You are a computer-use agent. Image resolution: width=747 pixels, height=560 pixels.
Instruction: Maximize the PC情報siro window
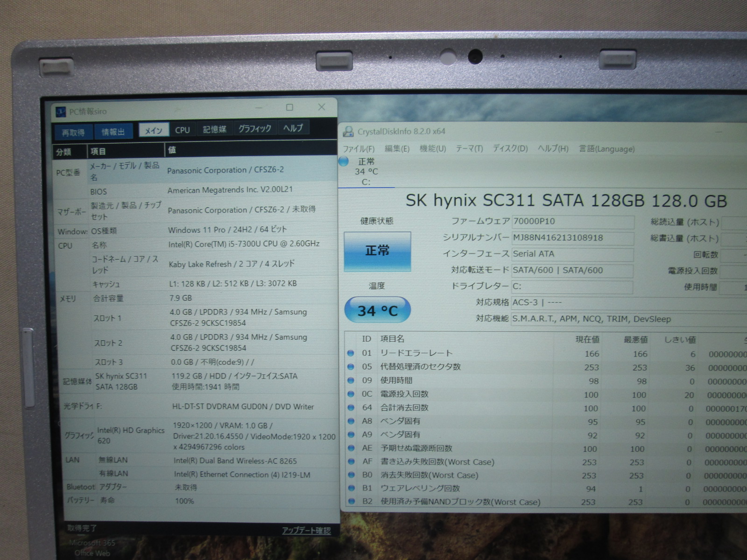point(289,108)
